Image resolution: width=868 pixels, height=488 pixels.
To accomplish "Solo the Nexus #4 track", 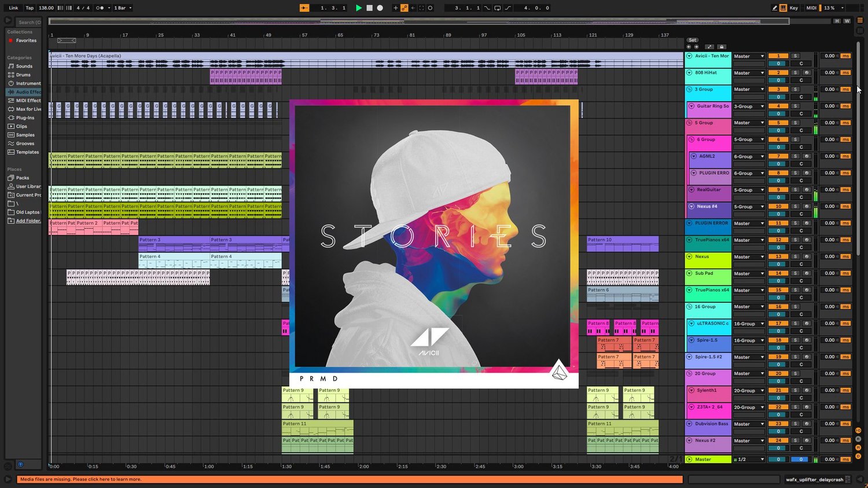I will coord(795,207).
